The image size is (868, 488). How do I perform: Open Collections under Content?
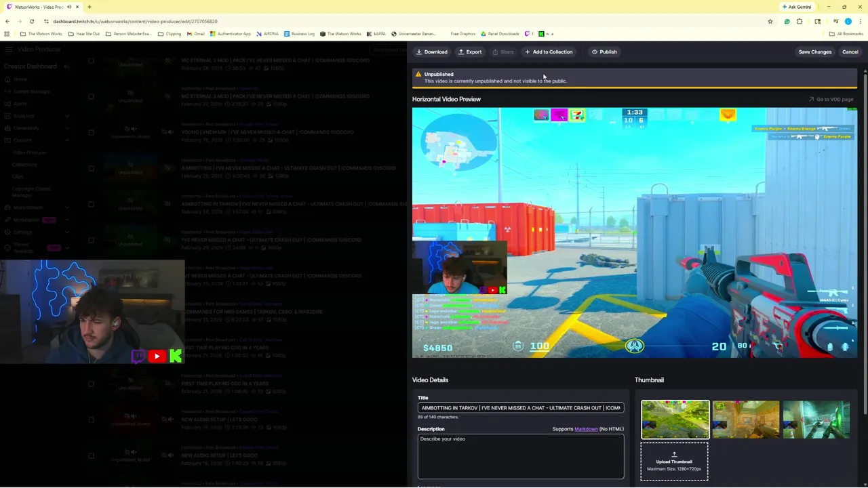click(24, 165)
